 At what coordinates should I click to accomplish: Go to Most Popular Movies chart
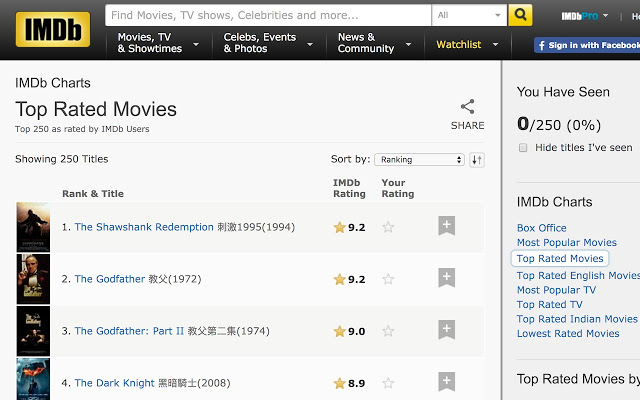[567, 242]
